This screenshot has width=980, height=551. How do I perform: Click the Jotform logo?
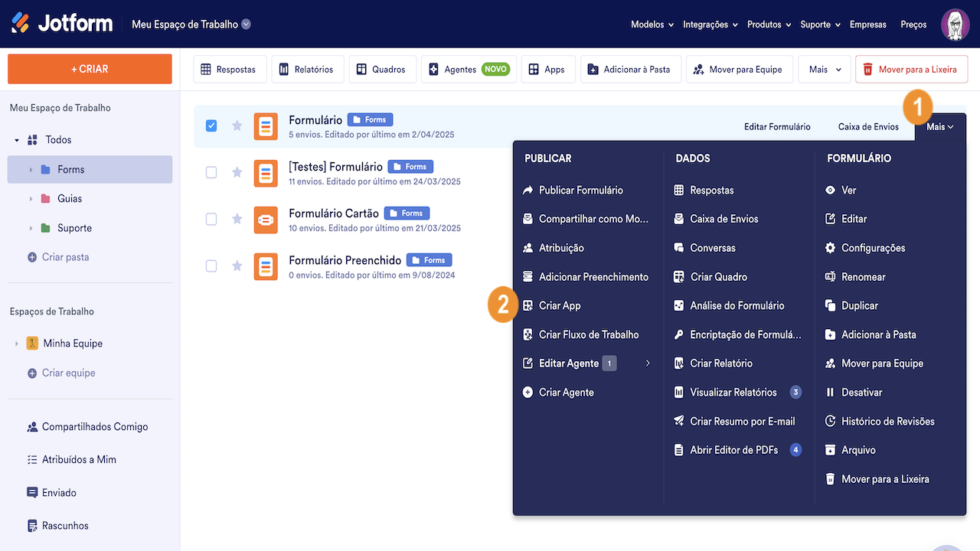click(62, 24)
